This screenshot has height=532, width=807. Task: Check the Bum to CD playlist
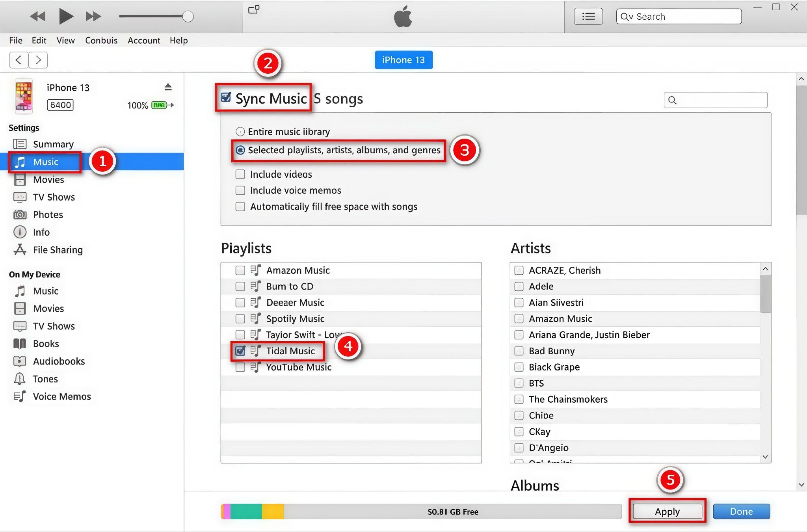pyautogui.click(x=240, y=286)
